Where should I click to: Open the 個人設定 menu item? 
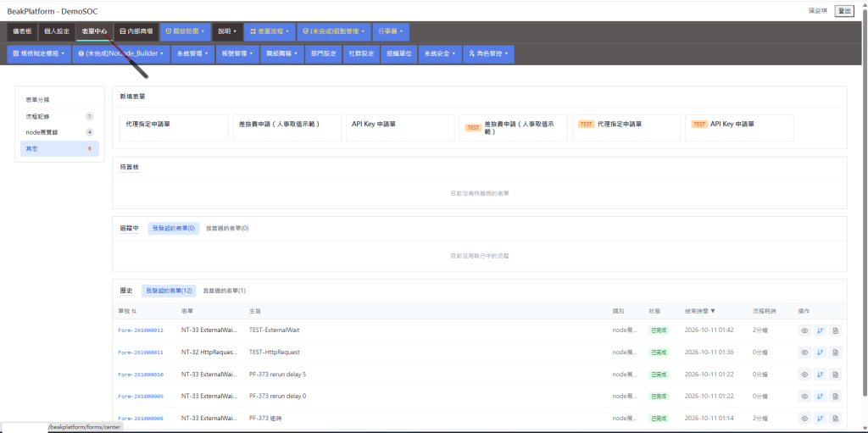[57, 31]
